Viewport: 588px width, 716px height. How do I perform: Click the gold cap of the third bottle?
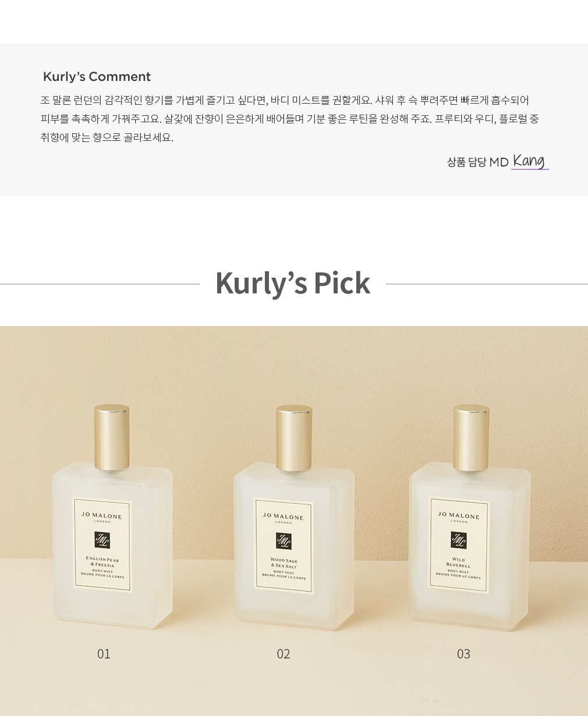472,438
